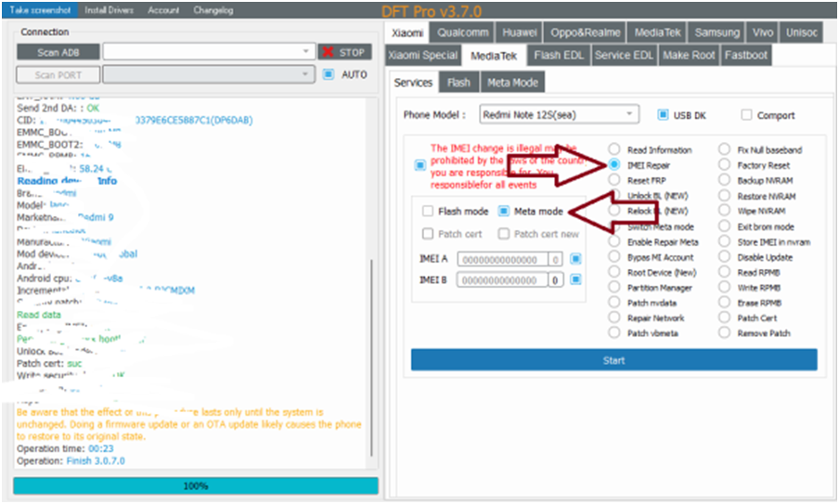Enable the Comport checkbox
Screen dimensions: 839x504
(746, 114)
